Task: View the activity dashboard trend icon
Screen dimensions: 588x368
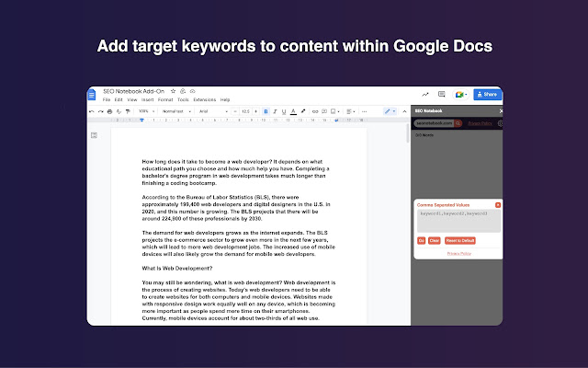Action: click(425, 94)
